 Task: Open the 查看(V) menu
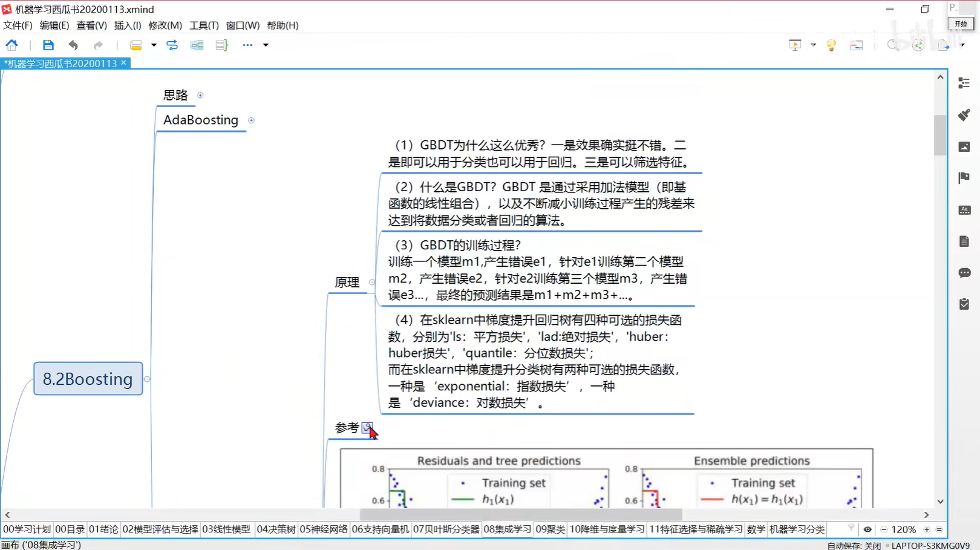click(x=91, y=25)
